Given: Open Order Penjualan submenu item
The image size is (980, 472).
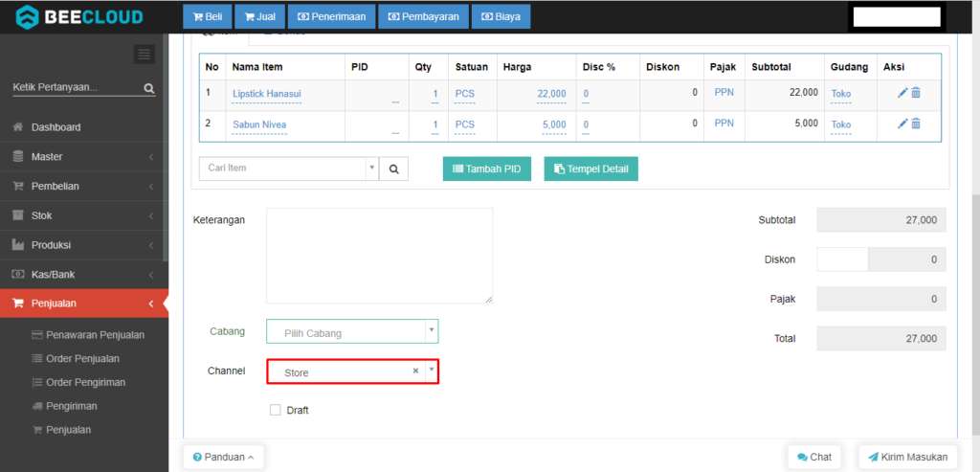Looking at the screenshot, I should (x=76, y=358).
